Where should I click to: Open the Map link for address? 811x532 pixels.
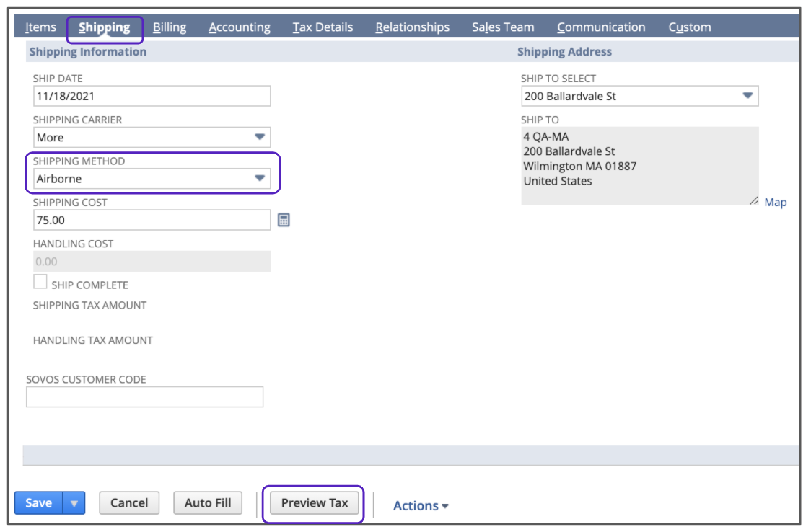775,203
